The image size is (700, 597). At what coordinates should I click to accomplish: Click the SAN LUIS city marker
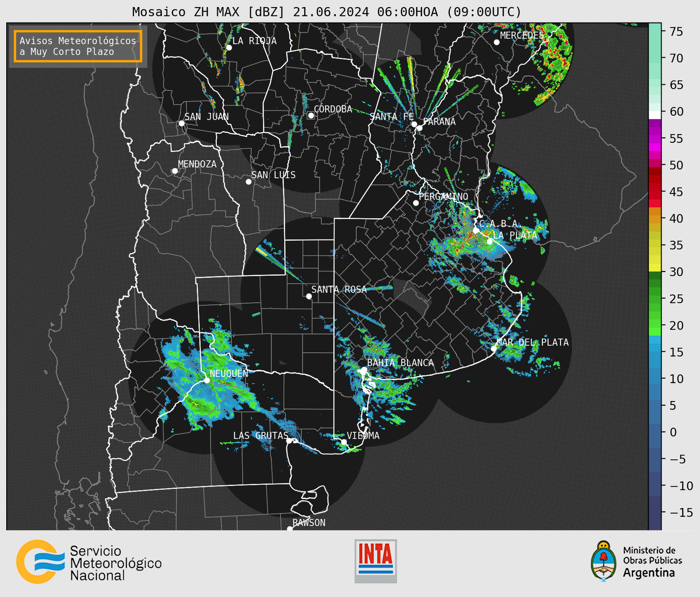pyautogui.click(x=249, y=182)
